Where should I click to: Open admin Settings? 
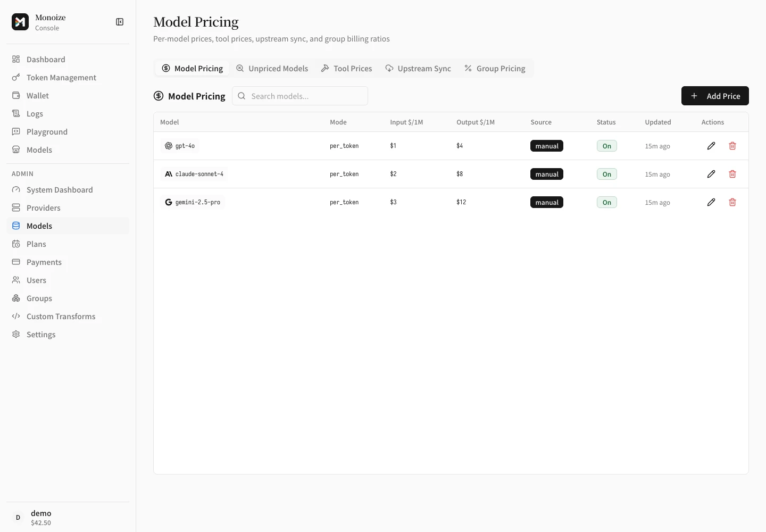pos(68,335)
